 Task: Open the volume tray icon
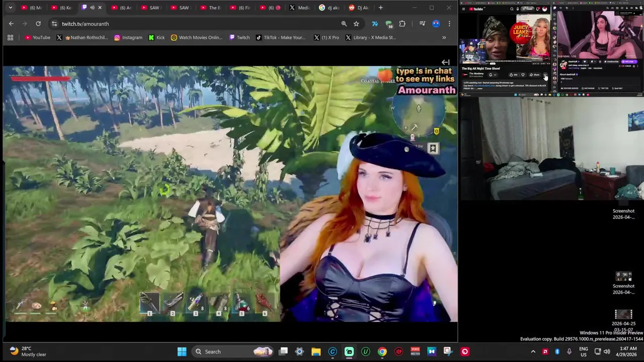click(x=607, y=351)
